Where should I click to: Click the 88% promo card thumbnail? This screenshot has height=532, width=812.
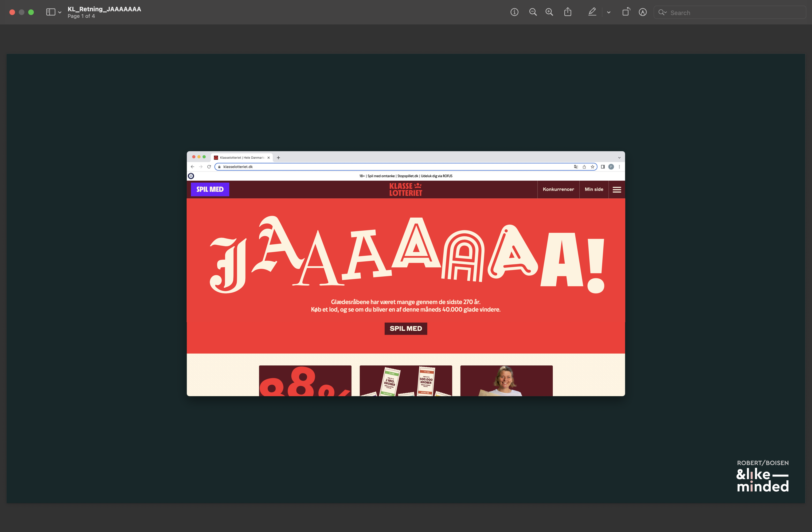tap(305, 381)
